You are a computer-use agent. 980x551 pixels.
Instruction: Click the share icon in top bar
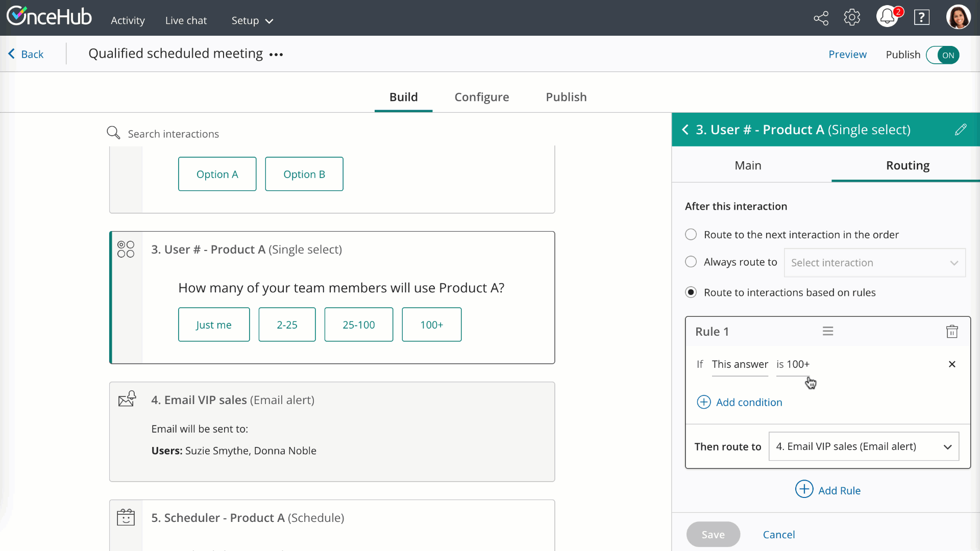821,18
